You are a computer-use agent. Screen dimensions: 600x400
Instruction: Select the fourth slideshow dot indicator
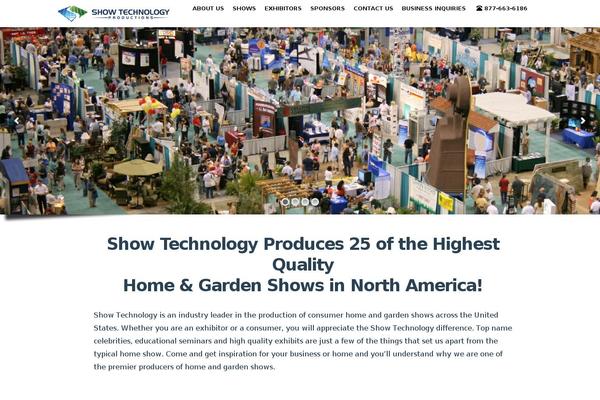pos(315,202)
